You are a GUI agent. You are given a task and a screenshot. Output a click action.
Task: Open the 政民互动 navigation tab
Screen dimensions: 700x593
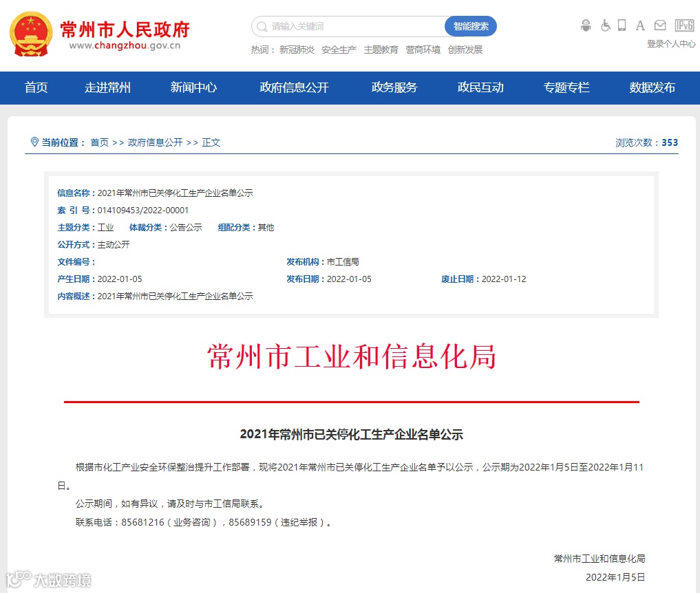tap(480, 87)
